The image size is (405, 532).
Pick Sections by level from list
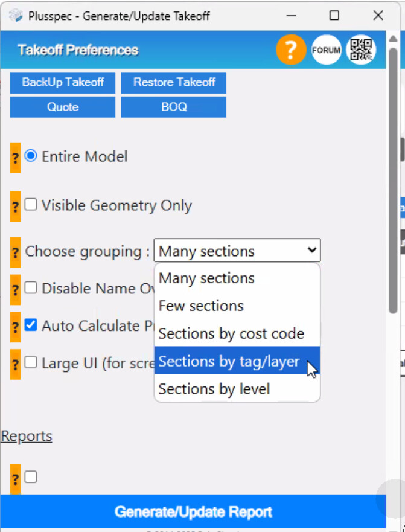point(214,389)
